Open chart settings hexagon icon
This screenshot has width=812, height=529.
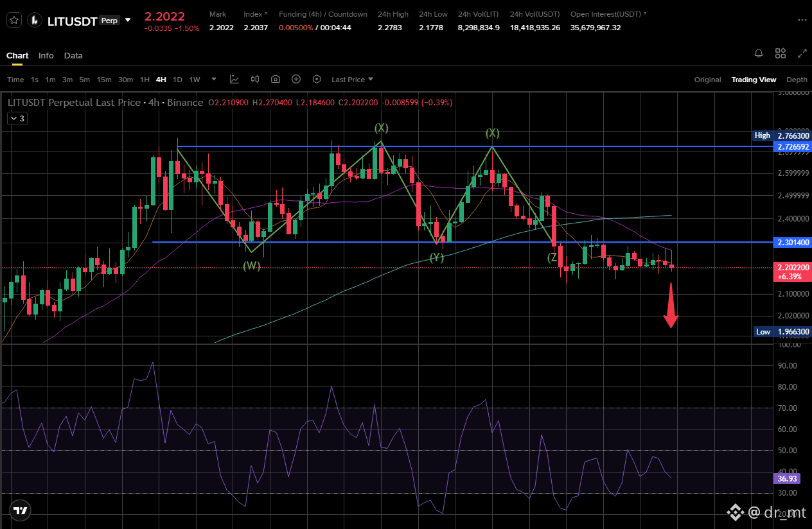[x=317, y=80]
